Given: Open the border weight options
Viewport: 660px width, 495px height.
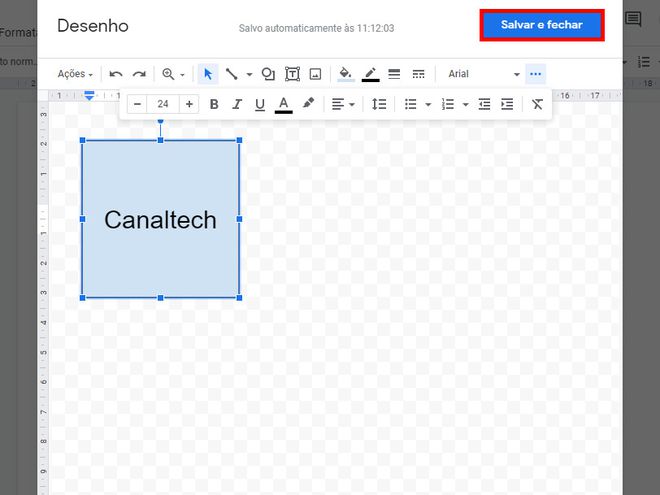Looking at the screenshot, I should [394, 74].
